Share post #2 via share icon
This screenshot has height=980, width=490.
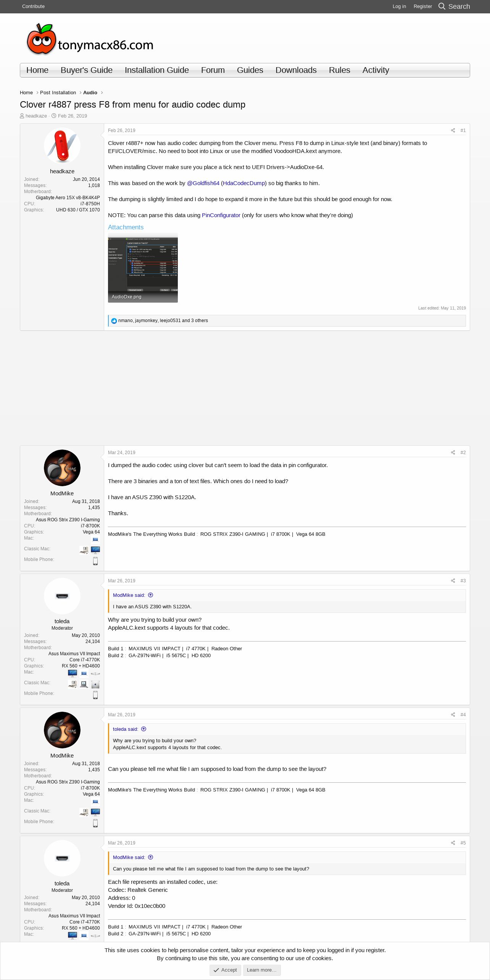click(x=453, y=453)
